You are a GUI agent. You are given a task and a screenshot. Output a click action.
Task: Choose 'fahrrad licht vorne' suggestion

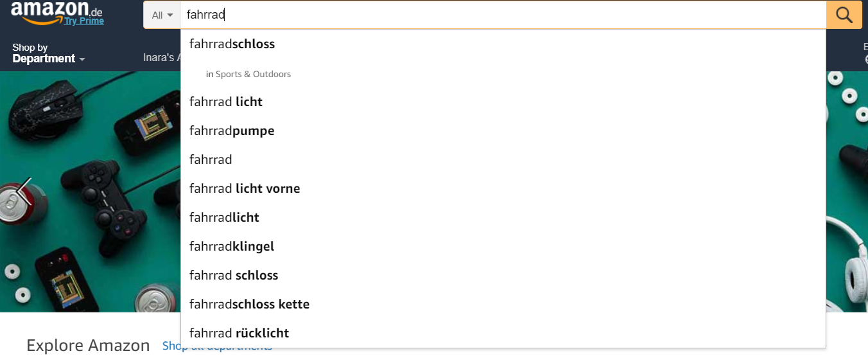(245, 188)
